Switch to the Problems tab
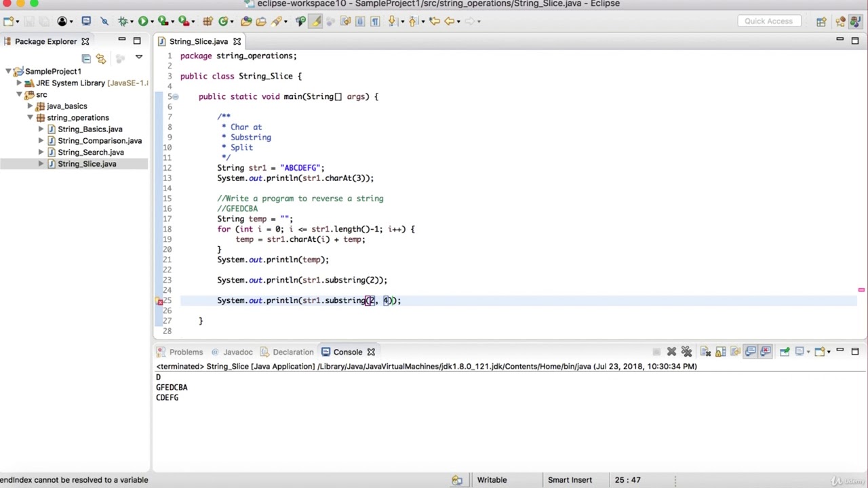 click(x=180, y=352)
